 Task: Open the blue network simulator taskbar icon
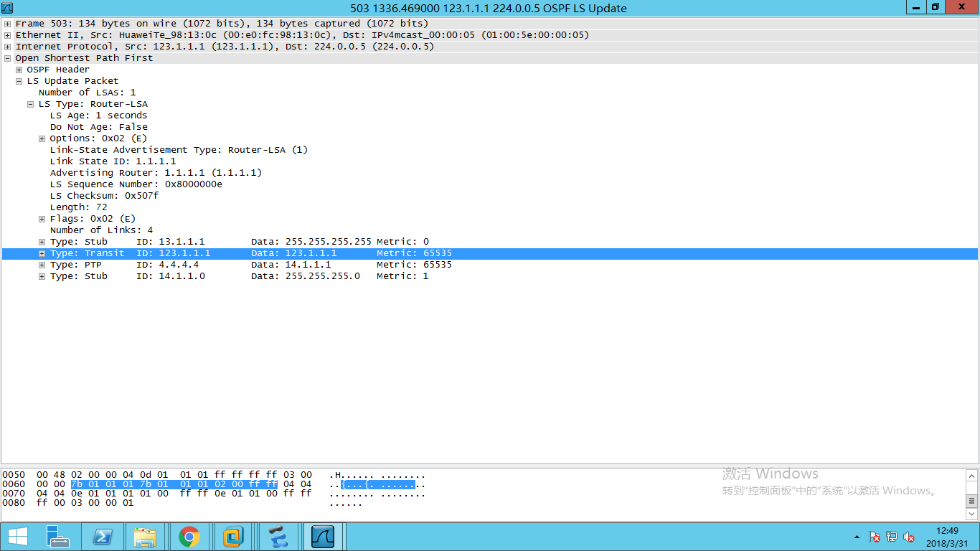coord(278,537)
